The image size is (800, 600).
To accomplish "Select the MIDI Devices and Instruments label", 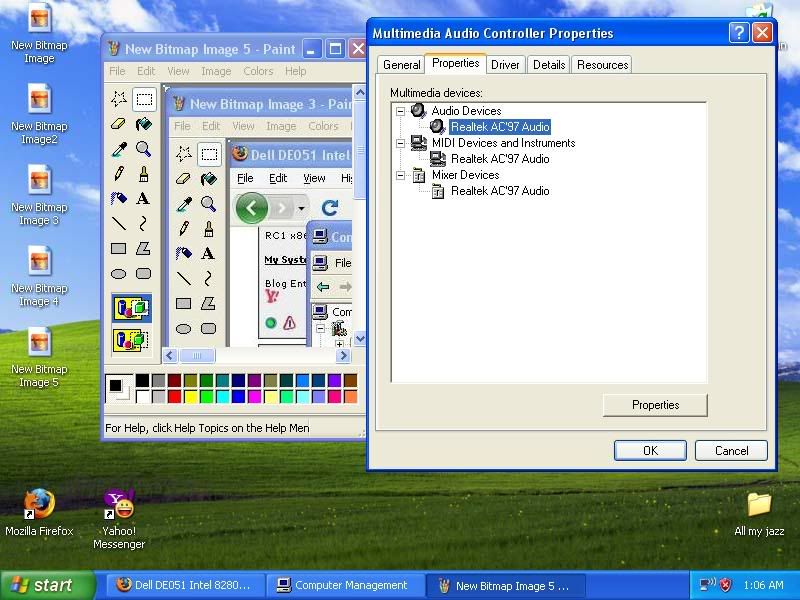I will (504, 143).
